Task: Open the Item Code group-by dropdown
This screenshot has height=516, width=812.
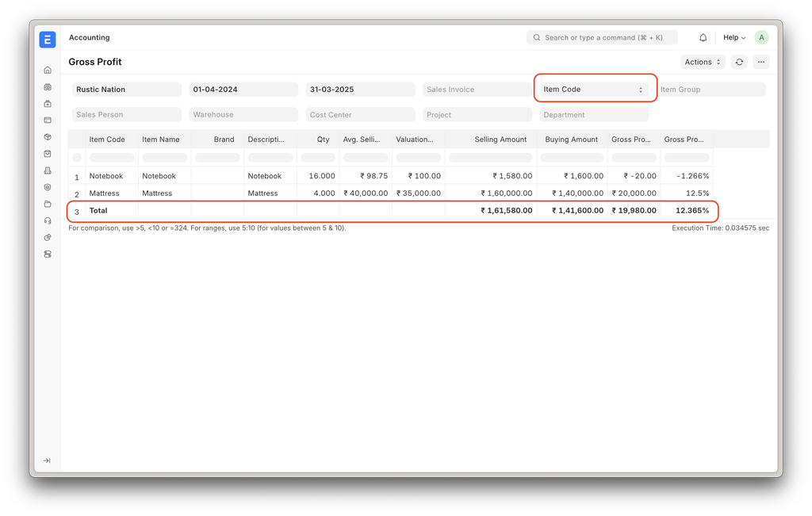Action: tap(594, 90)
